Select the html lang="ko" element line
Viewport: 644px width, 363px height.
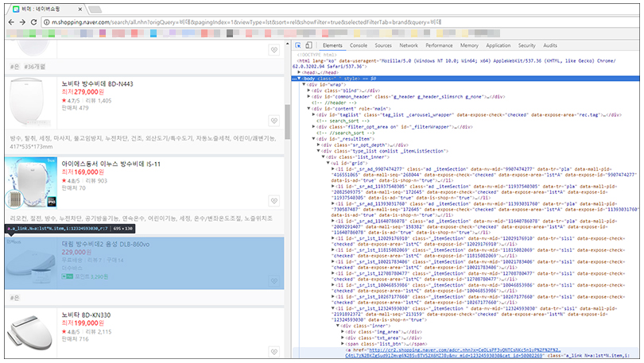point(454,64)
